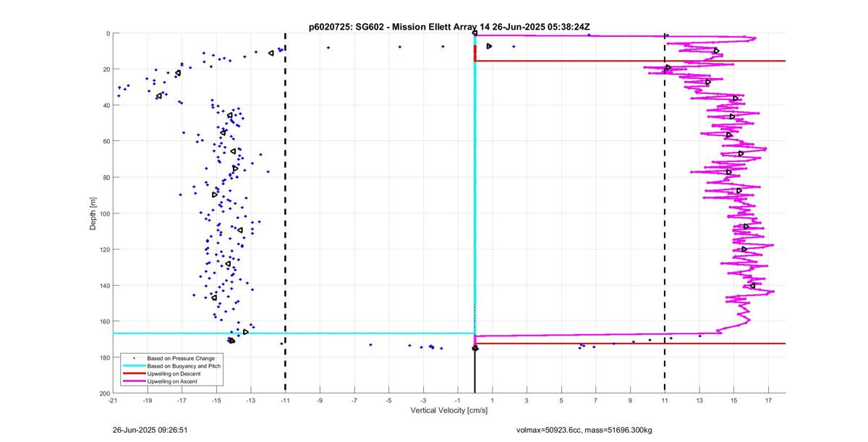Click the depth-axis tick label '140'
This screenshot has width=868, height=442.
coord(105,286)
